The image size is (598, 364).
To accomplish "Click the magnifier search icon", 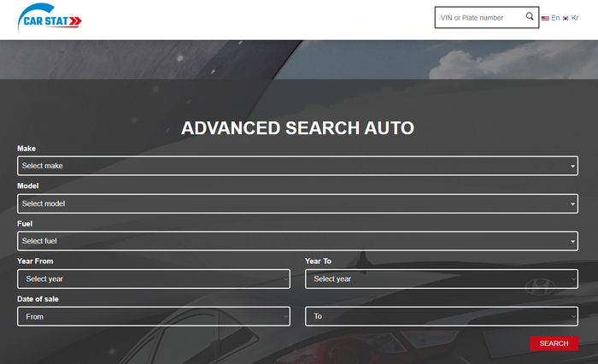I will (x=530, y=16).
